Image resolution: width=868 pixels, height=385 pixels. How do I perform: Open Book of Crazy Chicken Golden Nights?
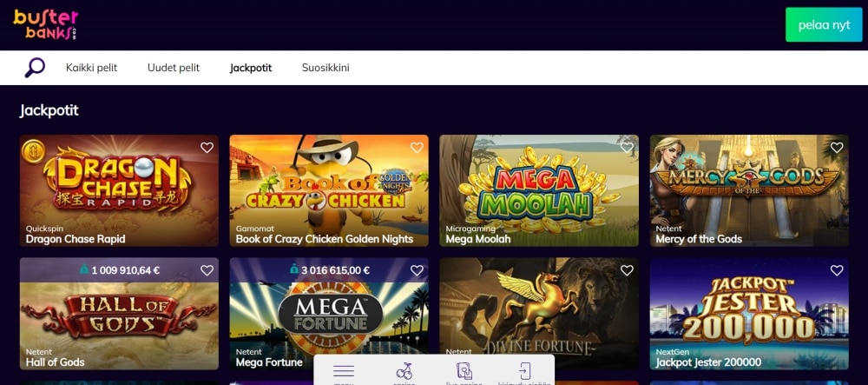pos(329,190)
